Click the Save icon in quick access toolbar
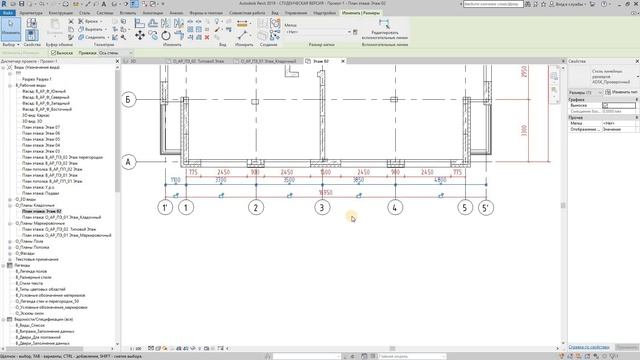This screenshot has width=640, height=360. click(x=22, y=4)
